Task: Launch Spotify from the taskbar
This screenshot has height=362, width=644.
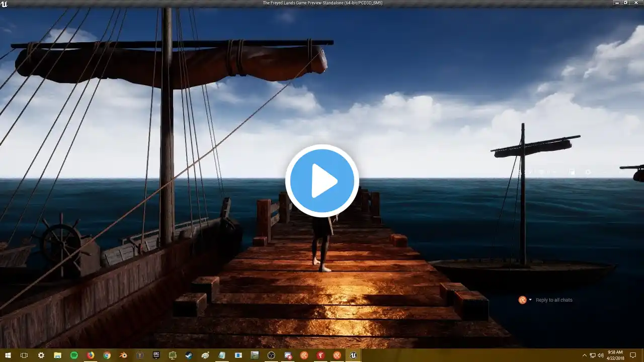Action: tap(74, 355)
